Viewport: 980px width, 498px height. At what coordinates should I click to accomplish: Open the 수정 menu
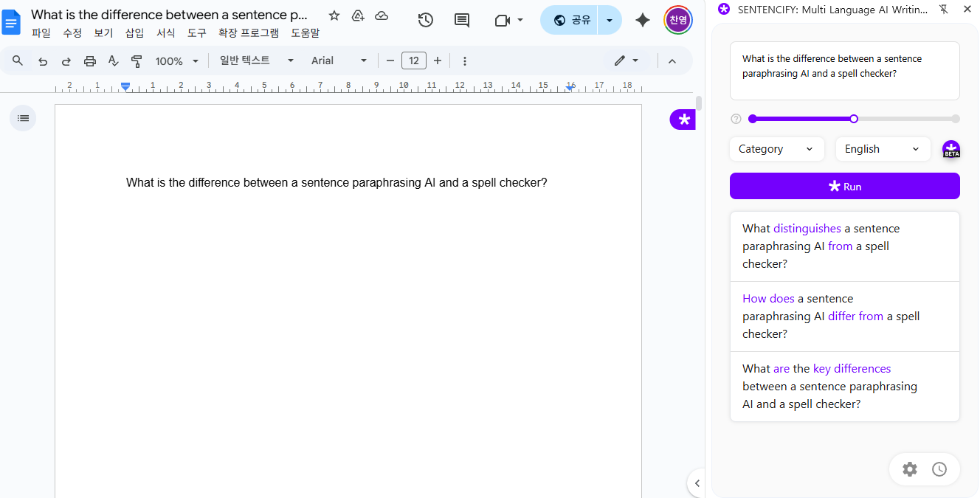point(72,33)
